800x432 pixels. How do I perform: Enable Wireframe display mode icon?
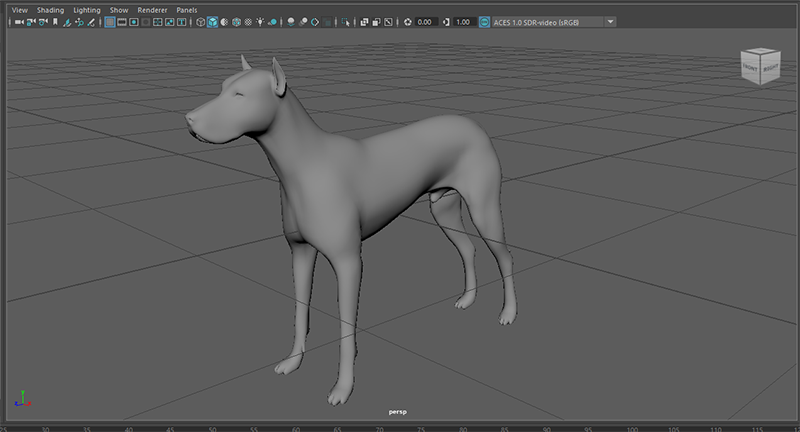point(200,21)
